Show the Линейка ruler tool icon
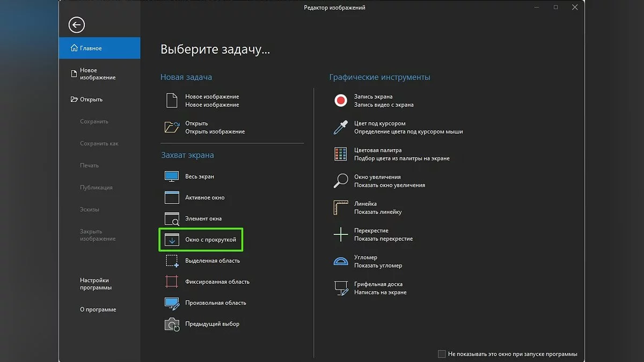Viewport: 644px width, 362px height. [x=341, y=208]
